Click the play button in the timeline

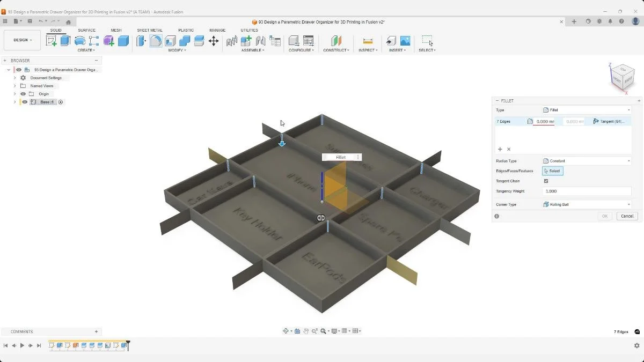pos(23,345)
